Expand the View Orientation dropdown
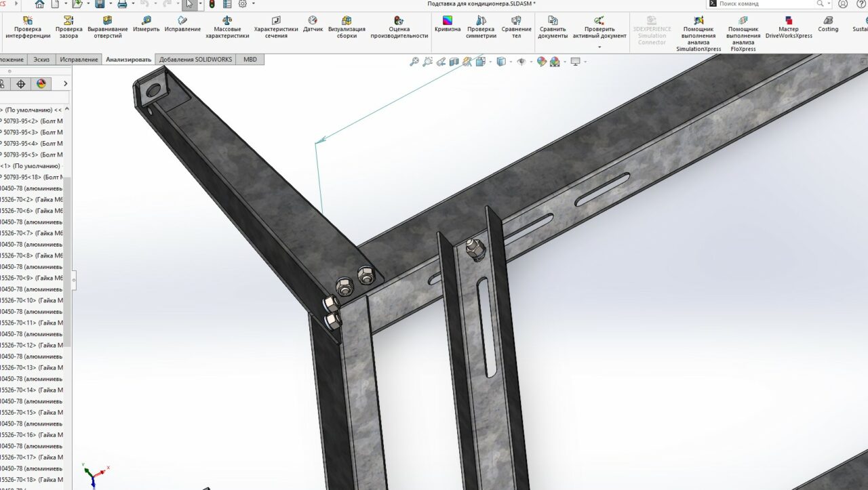This screenshot has height=490, width=868. [x=490, y=61]
